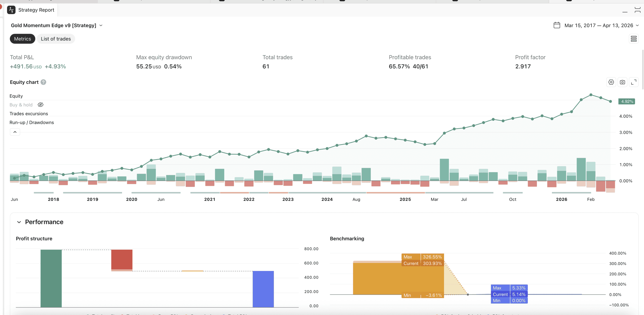
Task: Hide the Buy & hold curve
Action: [x=41, y=105]
